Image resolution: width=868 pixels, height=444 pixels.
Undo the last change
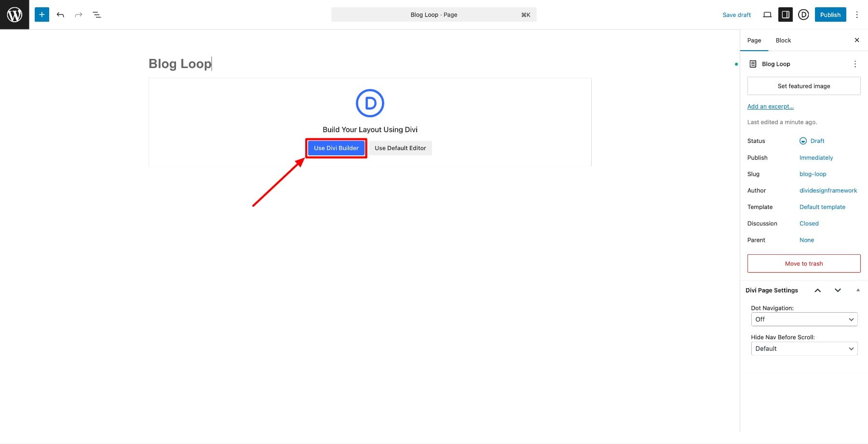60,14
